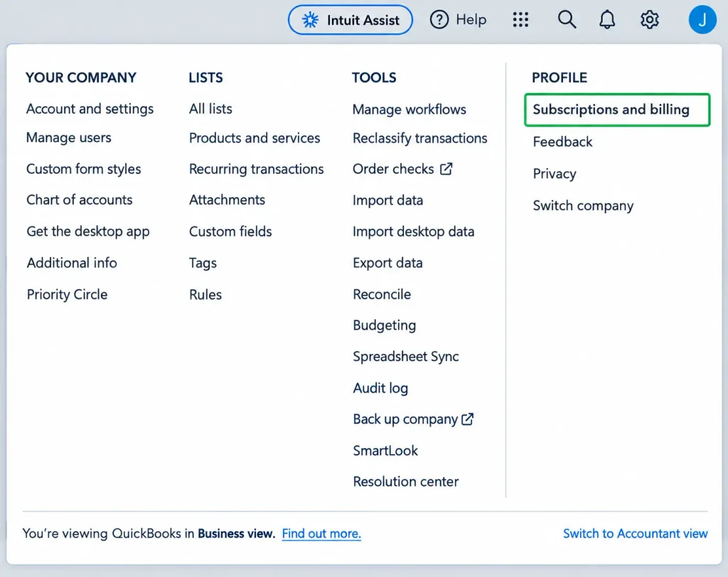Open the J profile avatar
Image resolution: width=728 pixels, height=577 pixels.
click(x=702, y=19)
